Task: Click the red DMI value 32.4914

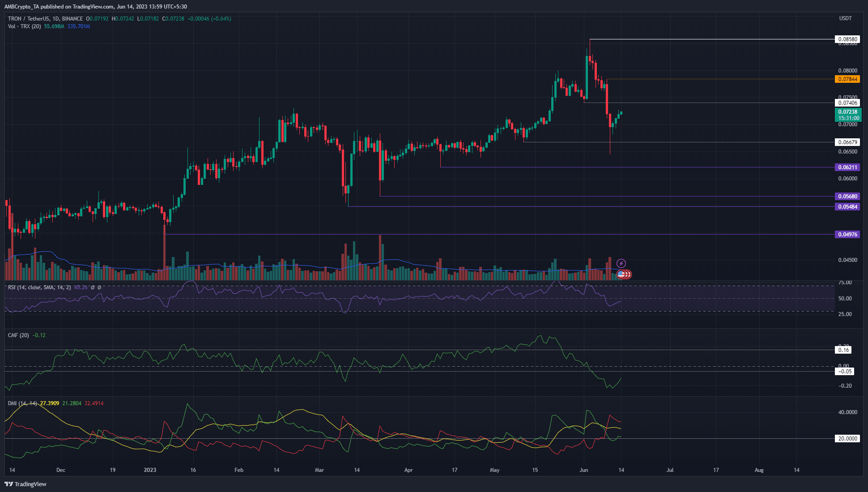Action: [94, 403]
